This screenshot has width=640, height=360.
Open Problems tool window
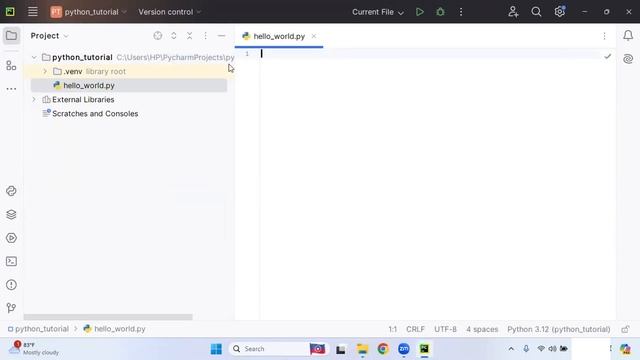11,284
